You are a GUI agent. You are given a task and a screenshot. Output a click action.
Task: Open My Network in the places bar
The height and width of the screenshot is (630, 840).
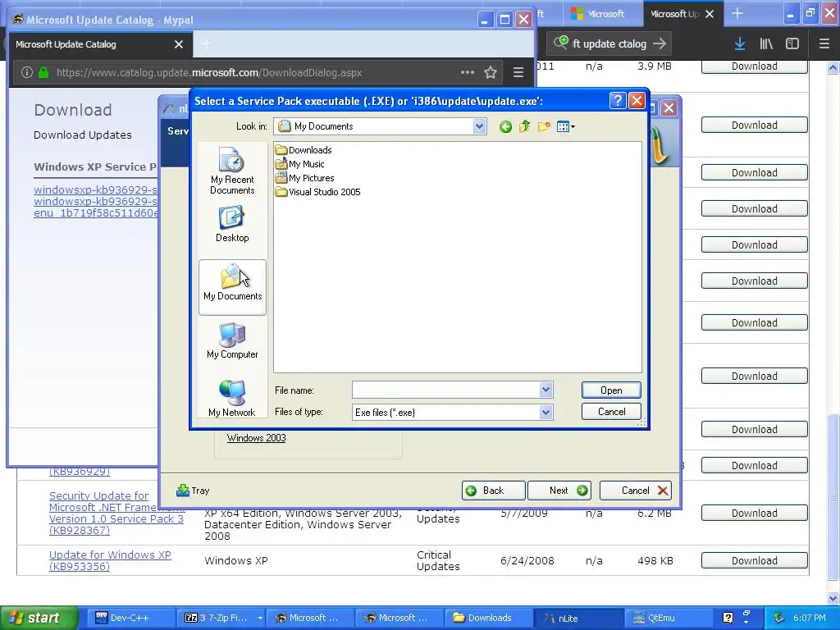(232, 399)
